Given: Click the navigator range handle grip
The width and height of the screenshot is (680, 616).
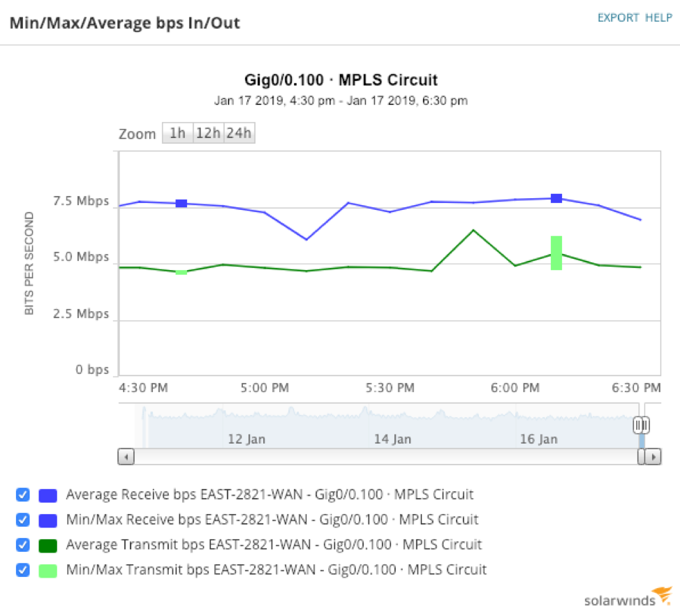Looking at the screenshot, I should tap(642, 425).
